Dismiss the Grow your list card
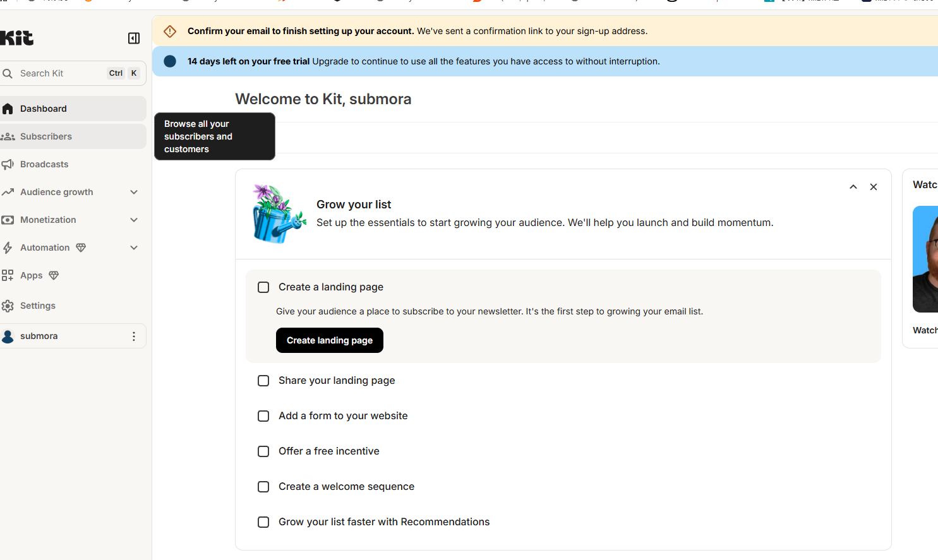The image size is (938, 560). (x=874, y=187)
